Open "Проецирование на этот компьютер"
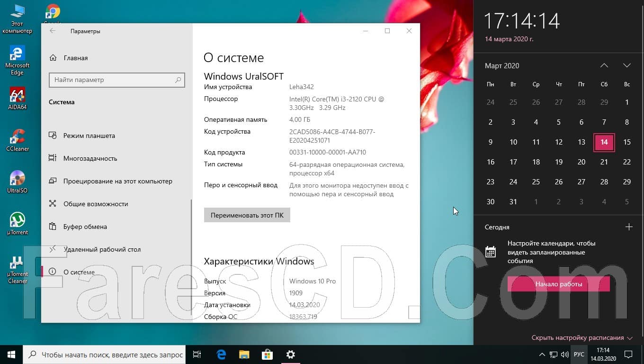 pyautogui.click(x=116, y=181)
